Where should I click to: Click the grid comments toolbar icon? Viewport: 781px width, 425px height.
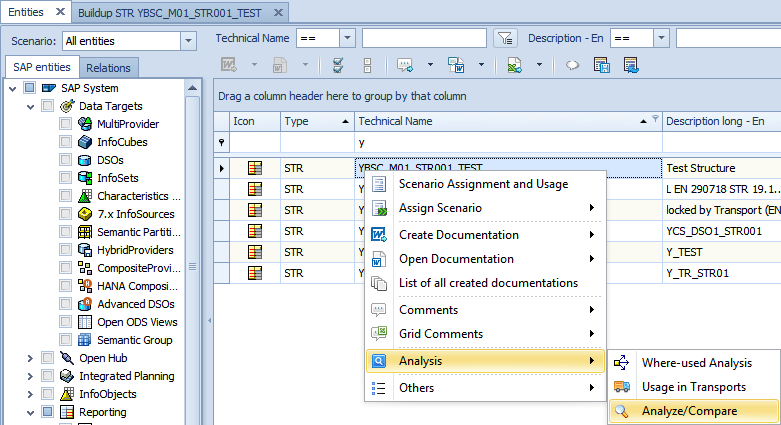(406, 66)
